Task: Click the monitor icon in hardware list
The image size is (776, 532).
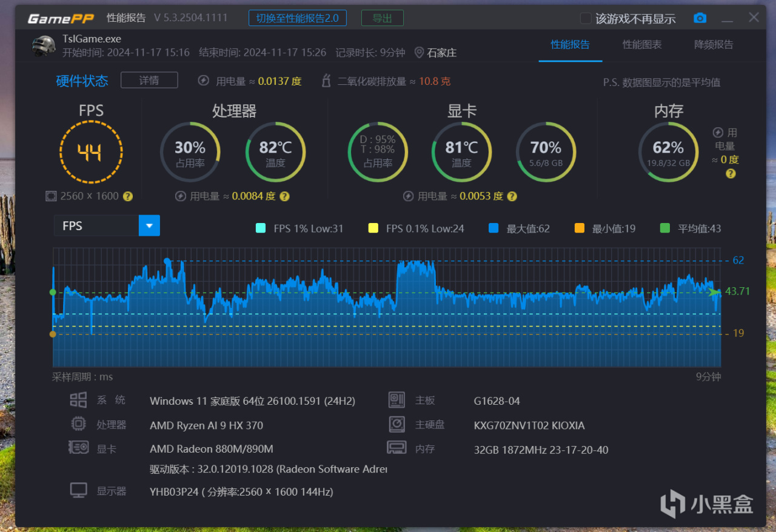Action: point(78,490)
